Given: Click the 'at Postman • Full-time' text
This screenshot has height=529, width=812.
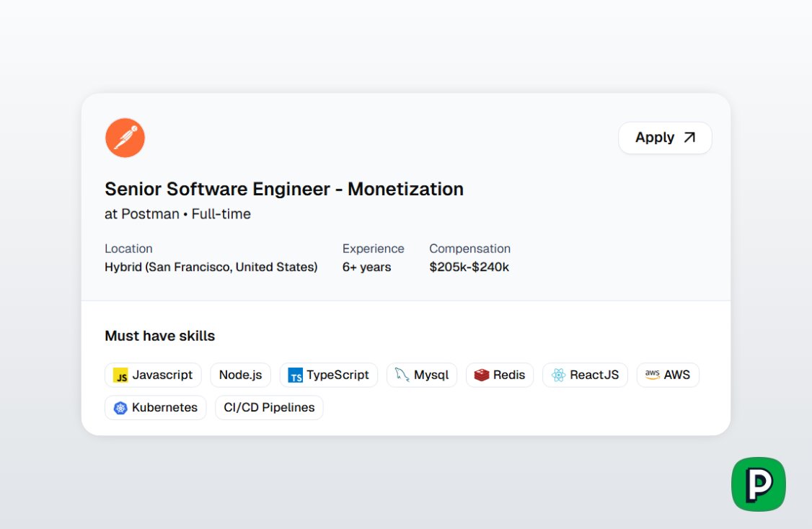Looking at the screenshot, I should pyautogui.click(x=177, y=214).
